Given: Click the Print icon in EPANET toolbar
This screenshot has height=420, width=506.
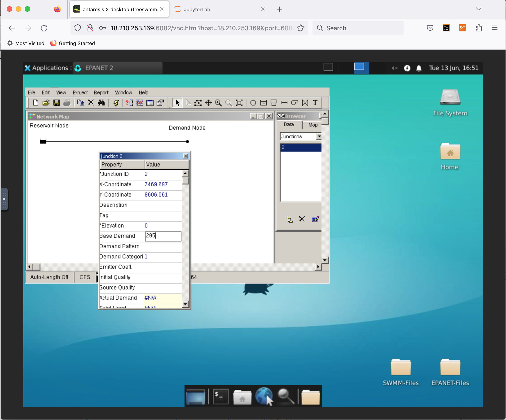Looking at the screenshot, I should 67,103.
